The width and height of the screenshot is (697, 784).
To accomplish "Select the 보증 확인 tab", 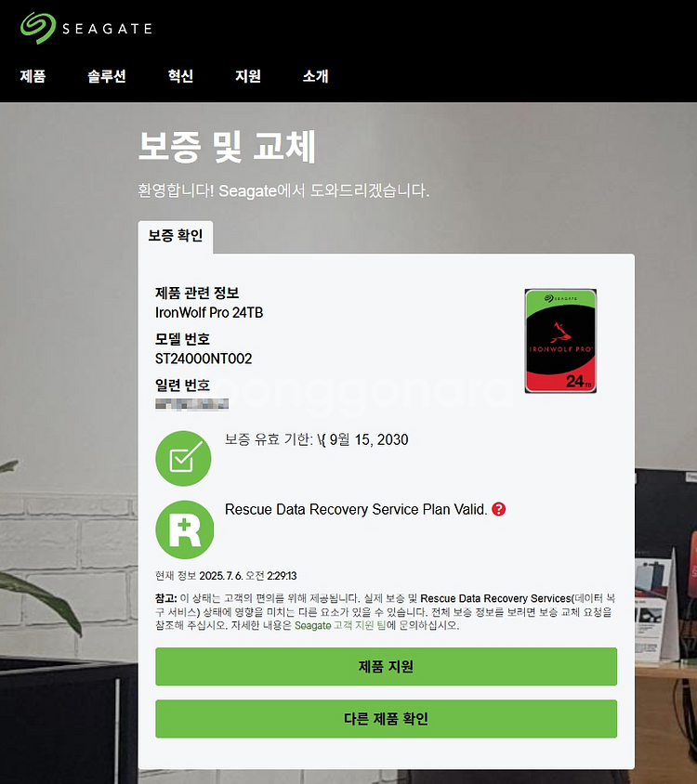I will [176, 236].
